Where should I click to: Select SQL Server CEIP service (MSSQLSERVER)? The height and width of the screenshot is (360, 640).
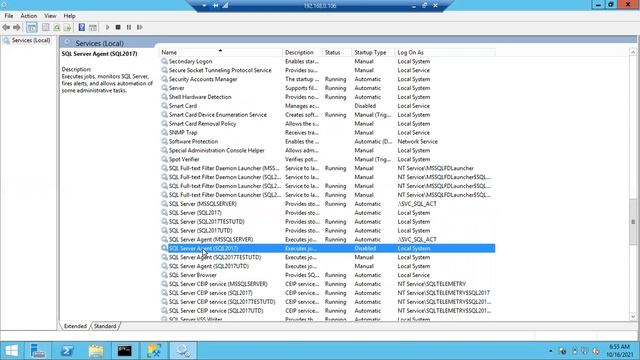coord(218,284)
